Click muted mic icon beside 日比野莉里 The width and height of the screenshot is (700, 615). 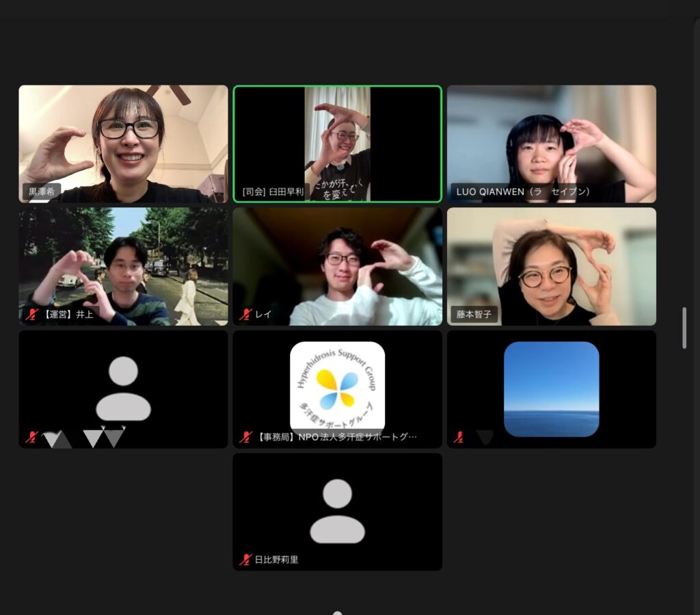coord(246,560)
